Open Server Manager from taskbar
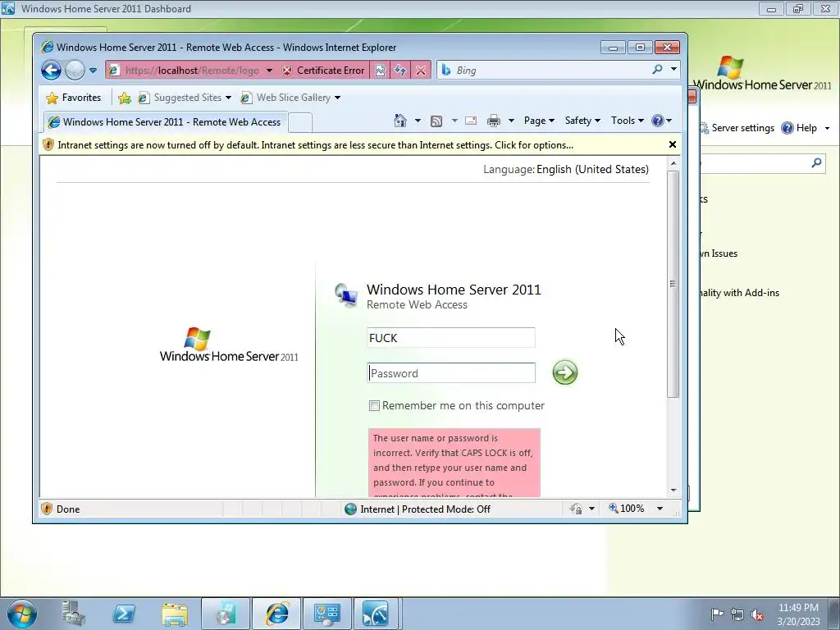840x630 pixels. click(x=73, y=614)
